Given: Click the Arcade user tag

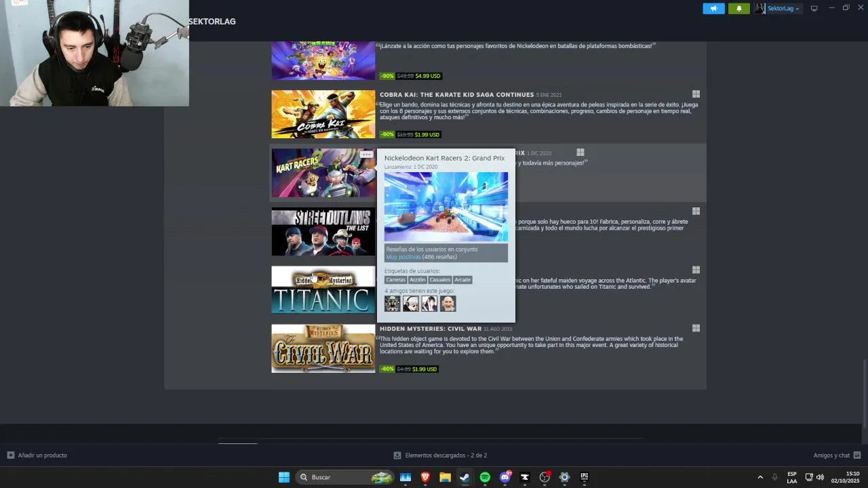Looking at the screenshot, I should click(462, 280).
